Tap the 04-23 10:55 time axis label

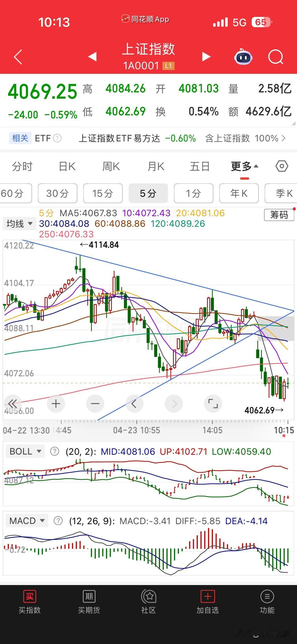[x=137, y=430]
